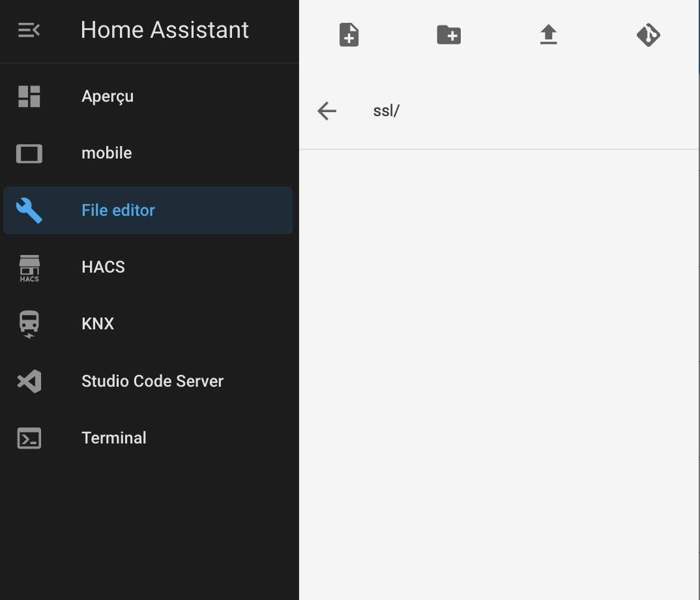Click the Home Assistant title
The height and width of the screenshot is (600, 700).
[x=164, y=30]
